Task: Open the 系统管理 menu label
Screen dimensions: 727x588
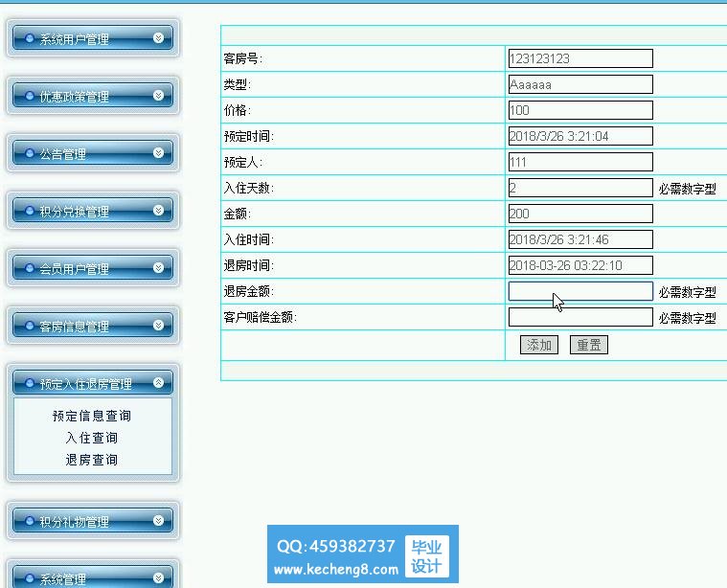Action: tap(62, 579)
